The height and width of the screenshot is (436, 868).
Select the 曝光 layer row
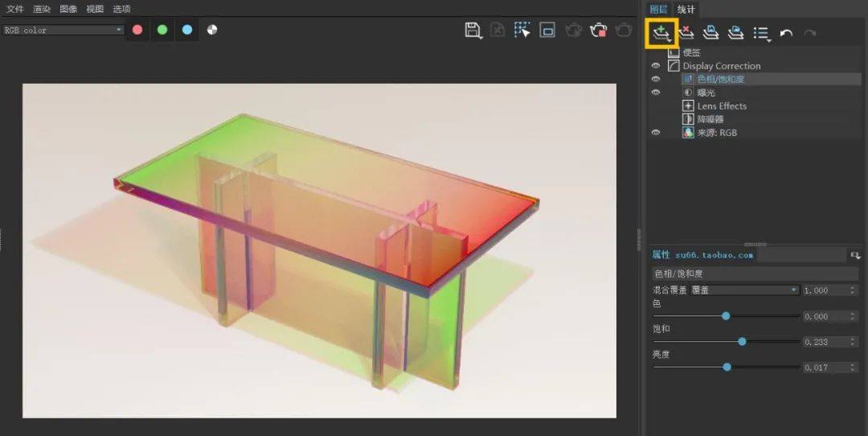click(x=755, y=93)
